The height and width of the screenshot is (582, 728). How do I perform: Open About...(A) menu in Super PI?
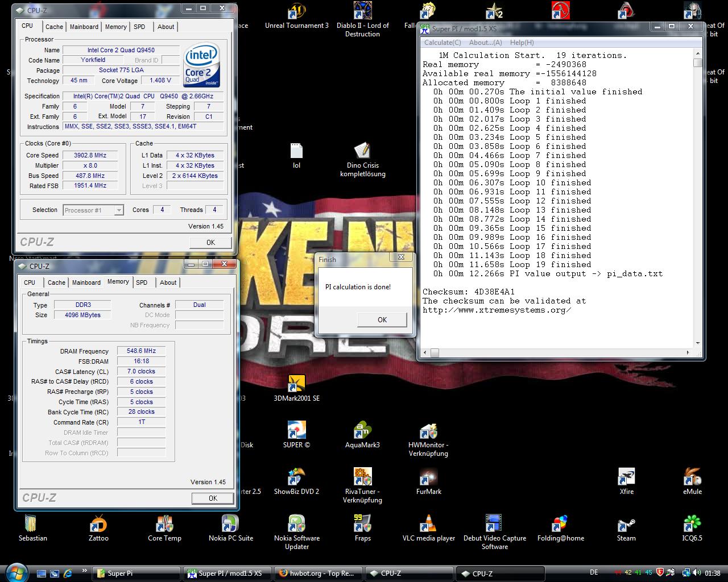point(485,43)
